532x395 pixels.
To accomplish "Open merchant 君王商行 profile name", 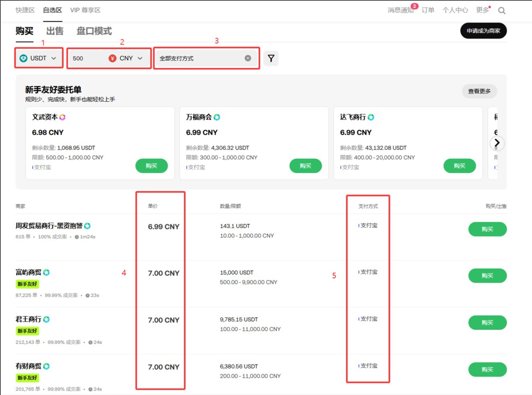I will coord(28,319).
